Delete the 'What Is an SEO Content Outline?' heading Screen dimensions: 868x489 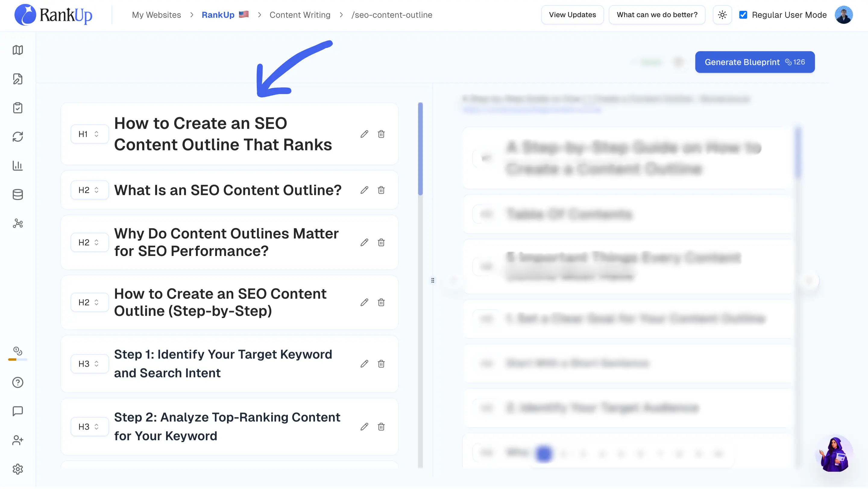tap(381, 190)
